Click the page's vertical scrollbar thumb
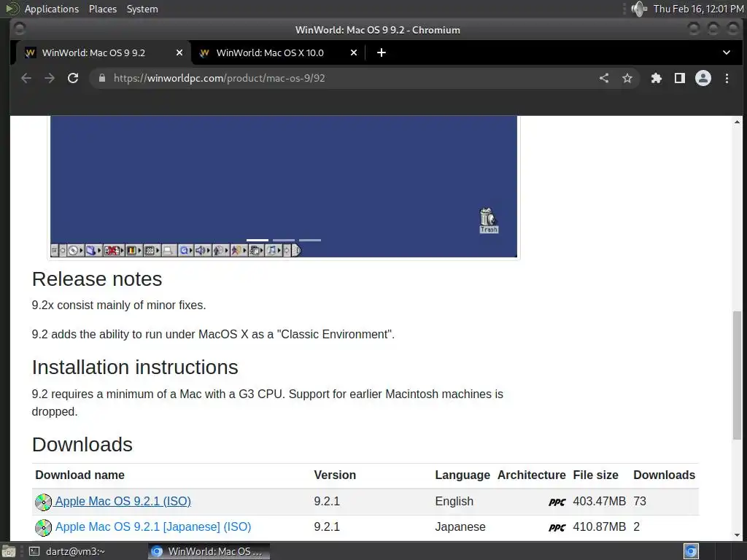 (737, 376)
